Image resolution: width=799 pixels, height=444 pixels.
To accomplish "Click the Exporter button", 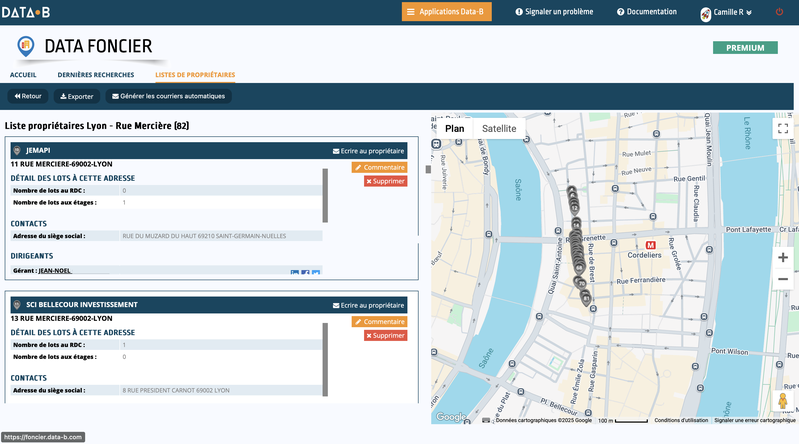I will coord(76,96).
